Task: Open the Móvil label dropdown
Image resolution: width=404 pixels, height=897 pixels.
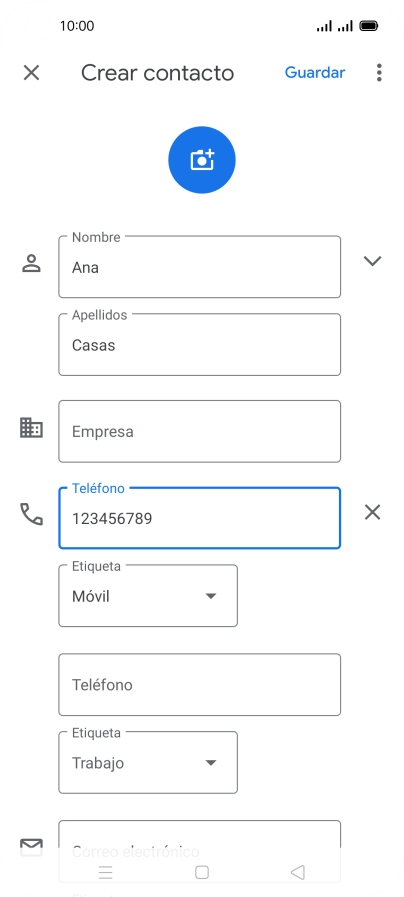Action: click(148, 596)
